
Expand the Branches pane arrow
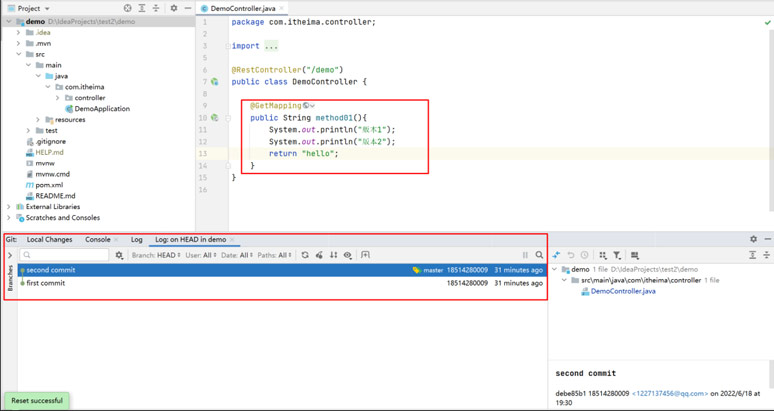[10, 255]
